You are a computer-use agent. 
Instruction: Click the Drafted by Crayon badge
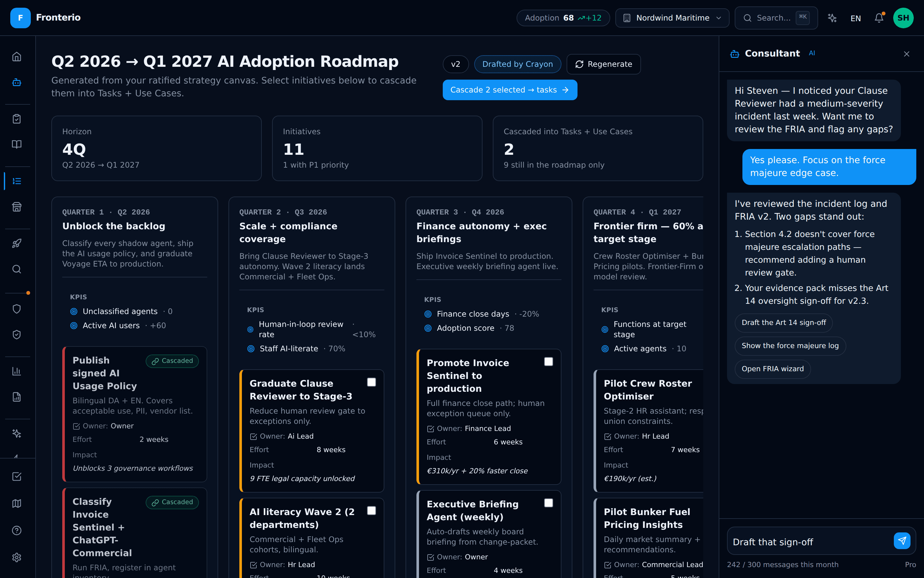(518, 64)
